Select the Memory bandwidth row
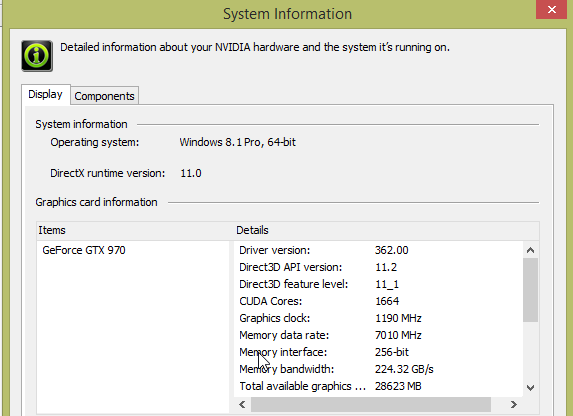573x416 pixels. [x=378, y=369]
